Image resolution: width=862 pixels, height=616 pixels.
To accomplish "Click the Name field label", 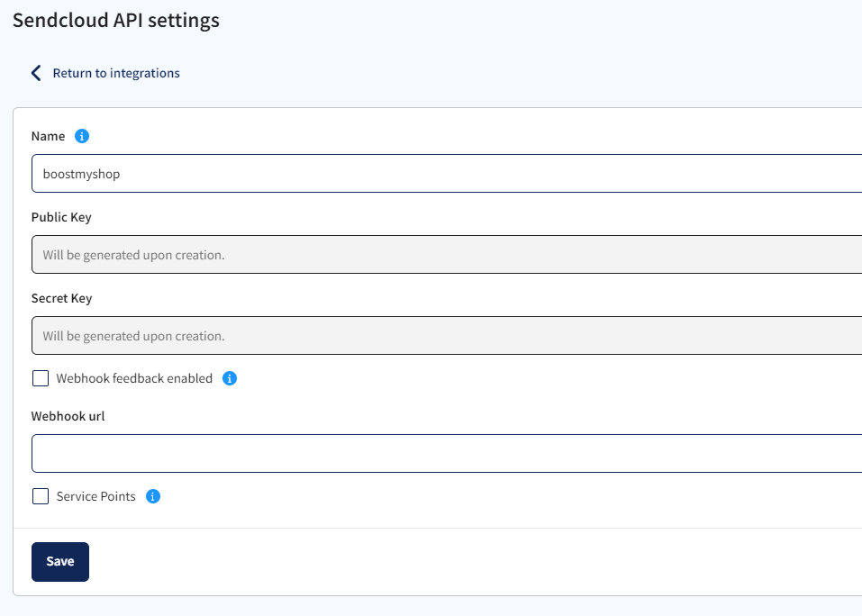I will coord(48,136).
